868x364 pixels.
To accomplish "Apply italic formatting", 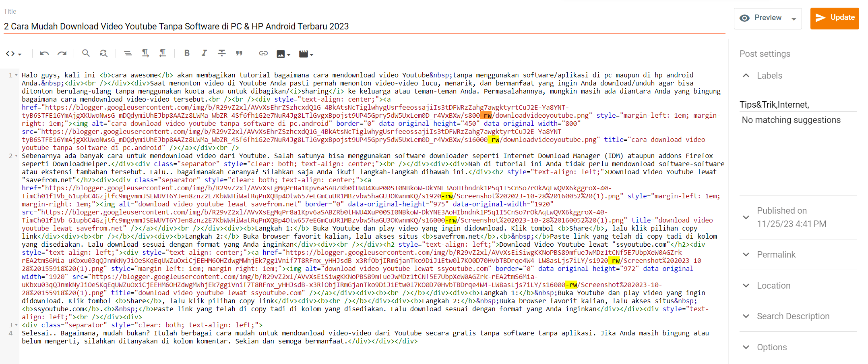I will pos(204,53).
